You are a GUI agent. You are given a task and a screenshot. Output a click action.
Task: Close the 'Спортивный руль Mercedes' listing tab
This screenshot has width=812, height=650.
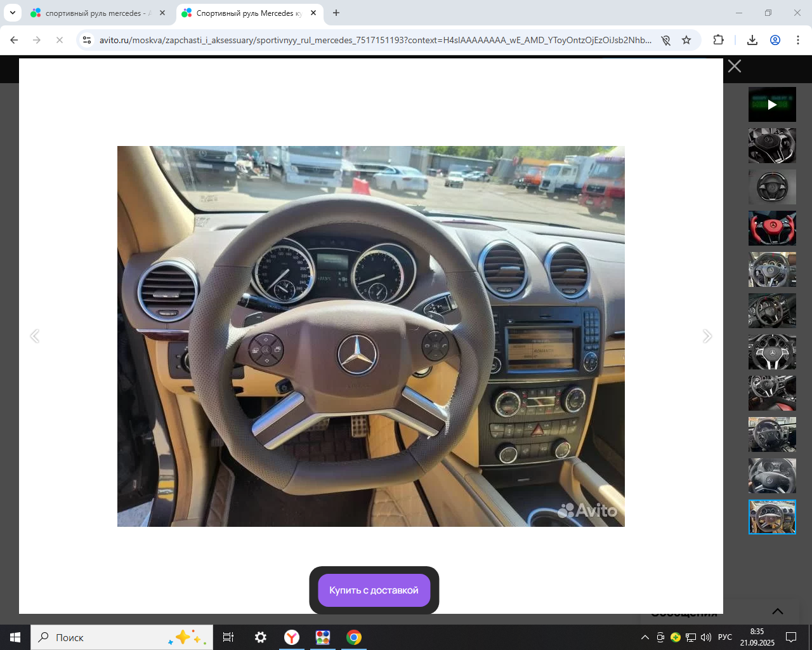pos(313,13)
